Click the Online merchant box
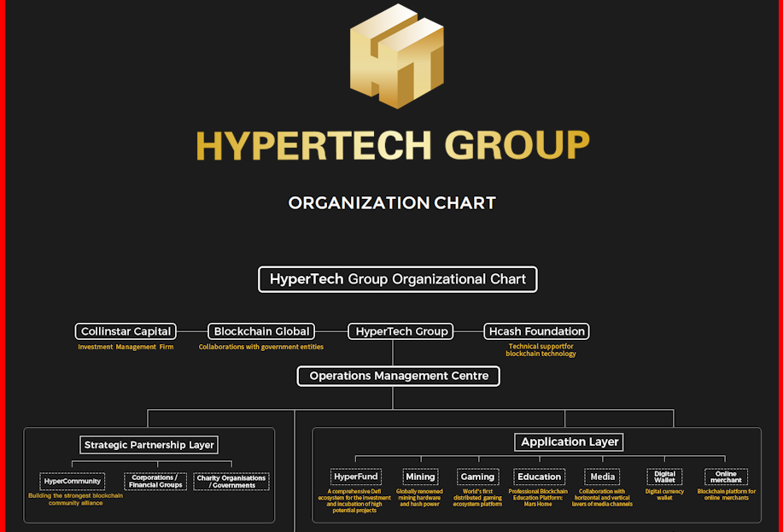The width and height of the screenshot is (783, 532). pyautogui.click(x=726, y=476)
